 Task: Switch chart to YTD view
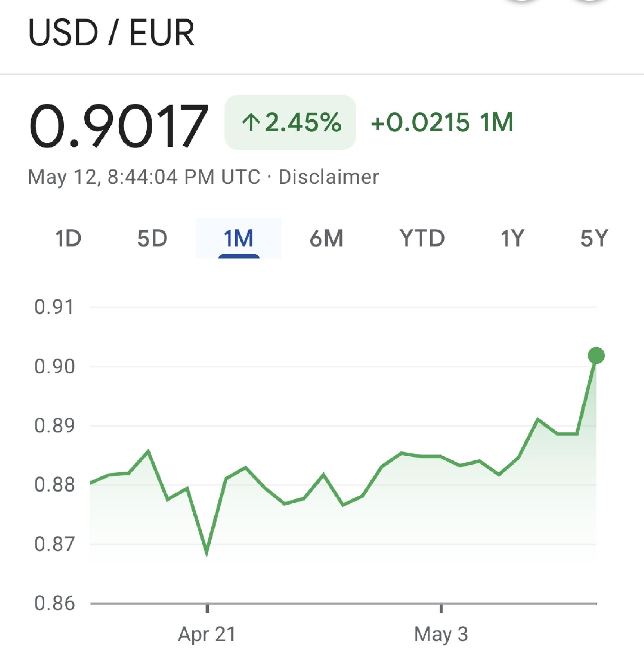click(x=422, y=238)
